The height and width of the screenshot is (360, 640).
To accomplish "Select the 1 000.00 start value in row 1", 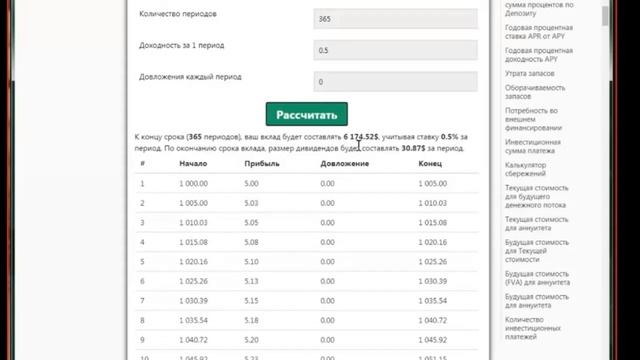I will point(193,183).
